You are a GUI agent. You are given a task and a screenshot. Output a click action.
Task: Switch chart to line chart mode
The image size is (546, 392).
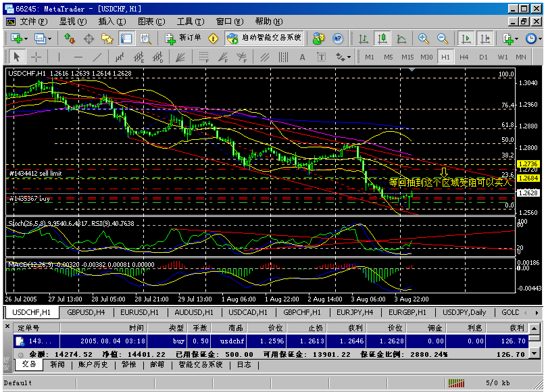402,39
